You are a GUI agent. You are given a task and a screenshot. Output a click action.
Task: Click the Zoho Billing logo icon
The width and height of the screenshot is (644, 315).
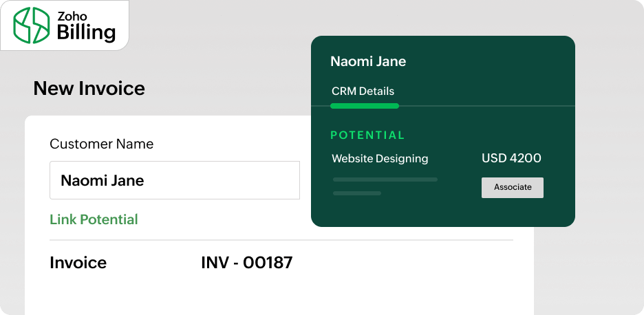point(32,25)
